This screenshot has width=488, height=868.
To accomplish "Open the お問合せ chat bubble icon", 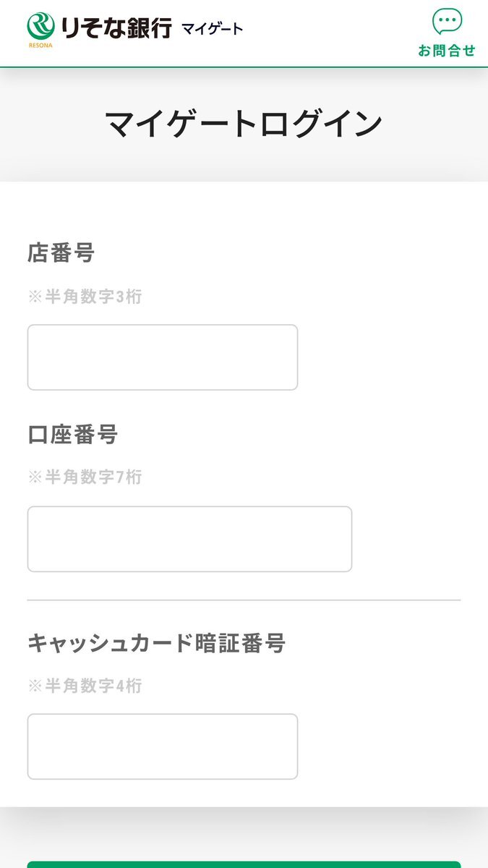I will [x=447, y=22].
